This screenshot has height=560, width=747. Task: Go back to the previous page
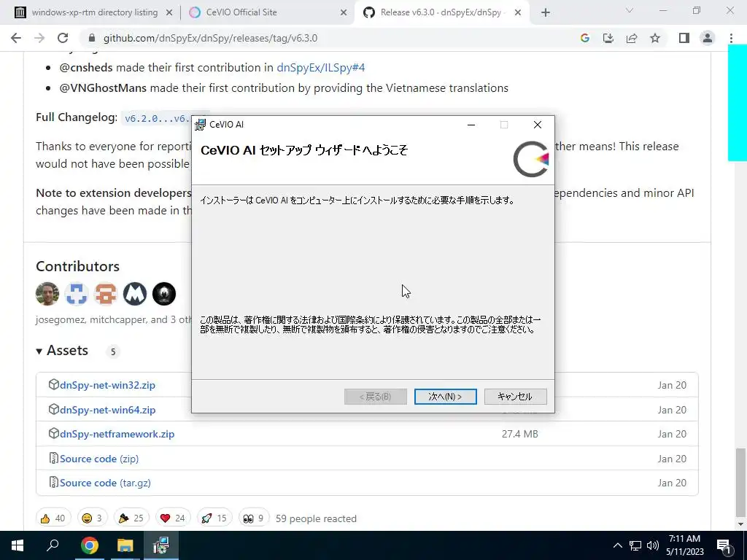(x=16, y=38)
